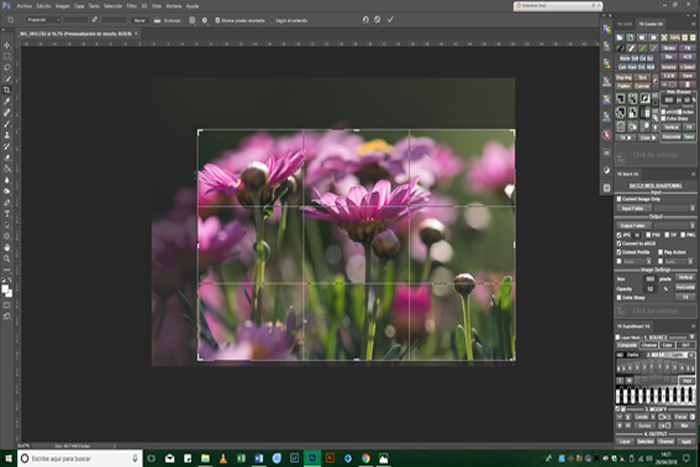Open the Imagen menu
This screenshot has width=700, height=467.
coord(64,6)
